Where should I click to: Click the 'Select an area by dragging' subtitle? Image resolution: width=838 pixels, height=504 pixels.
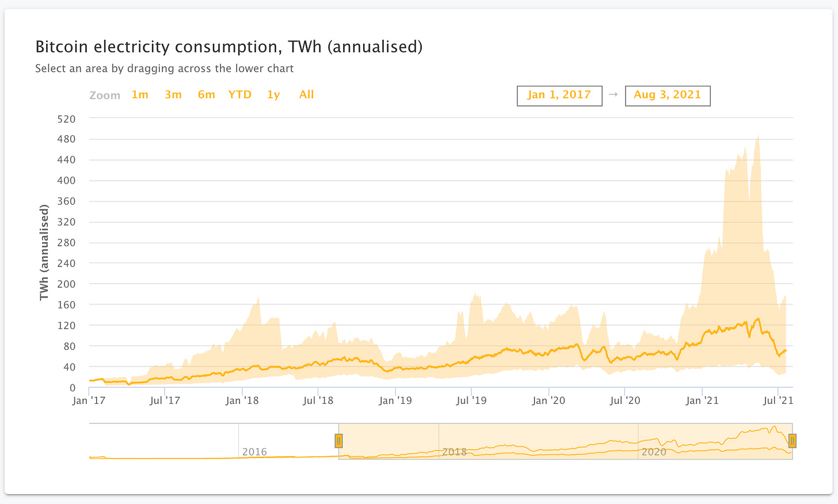[x=165, y=68]
